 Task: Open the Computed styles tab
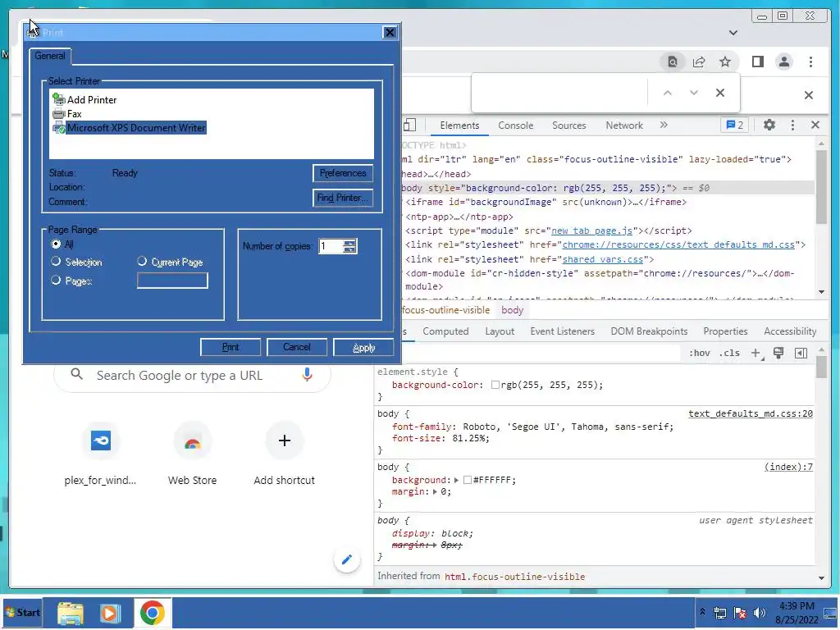pyautogui.click(x=445, y=331)
